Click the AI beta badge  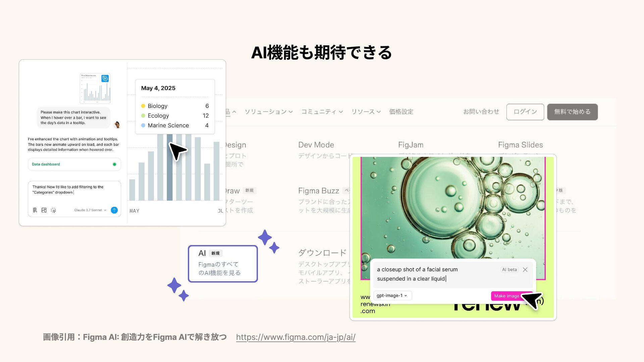(x=509, y=269)
